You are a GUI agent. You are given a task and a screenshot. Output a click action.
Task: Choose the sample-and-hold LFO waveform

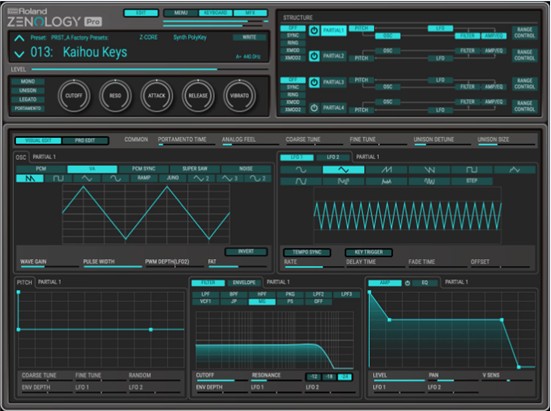click(343, 181)
